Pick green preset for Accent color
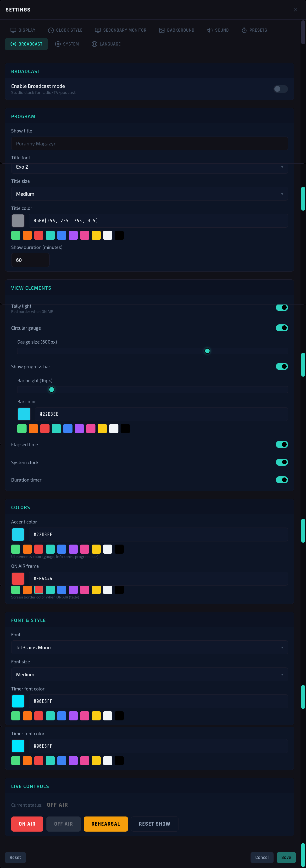This screenshot has height=868, width=306. (16, 549)
